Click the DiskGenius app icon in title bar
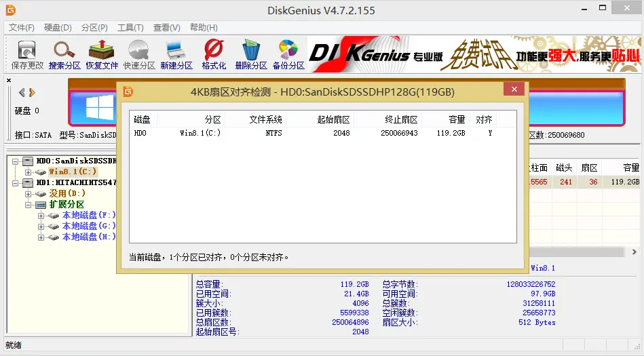644x356 pixels. coord(11,10)
